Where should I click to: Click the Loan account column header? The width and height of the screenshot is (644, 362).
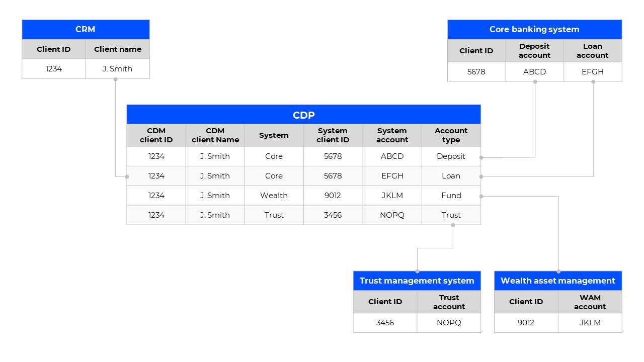click(592, 51)
